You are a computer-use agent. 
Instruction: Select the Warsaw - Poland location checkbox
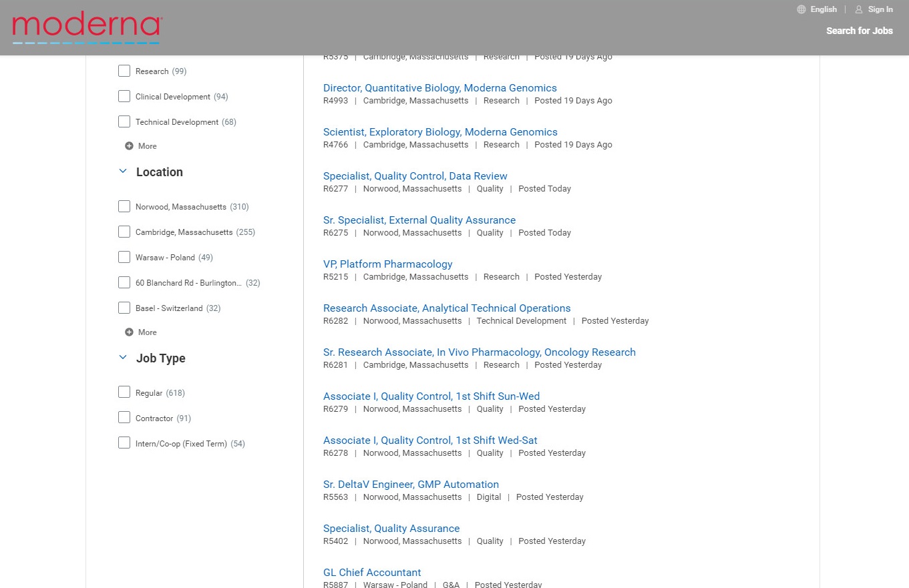[x=124, y=258]
